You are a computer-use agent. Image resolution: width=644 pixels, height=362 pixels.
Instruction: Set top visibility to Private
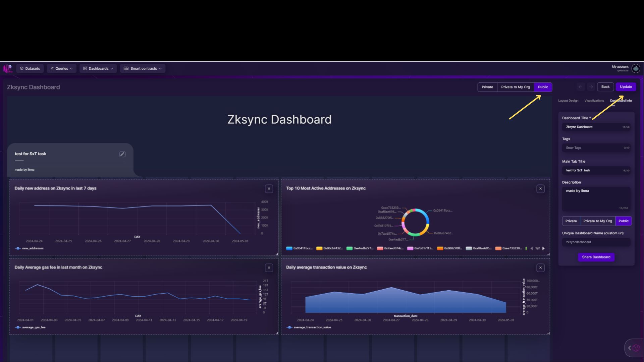tap(487, 87)
